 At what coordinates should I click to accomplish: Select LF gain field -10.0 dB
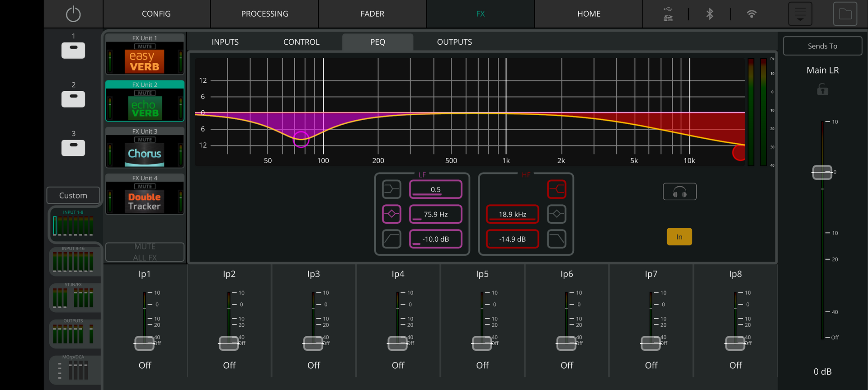pos(436,239)
